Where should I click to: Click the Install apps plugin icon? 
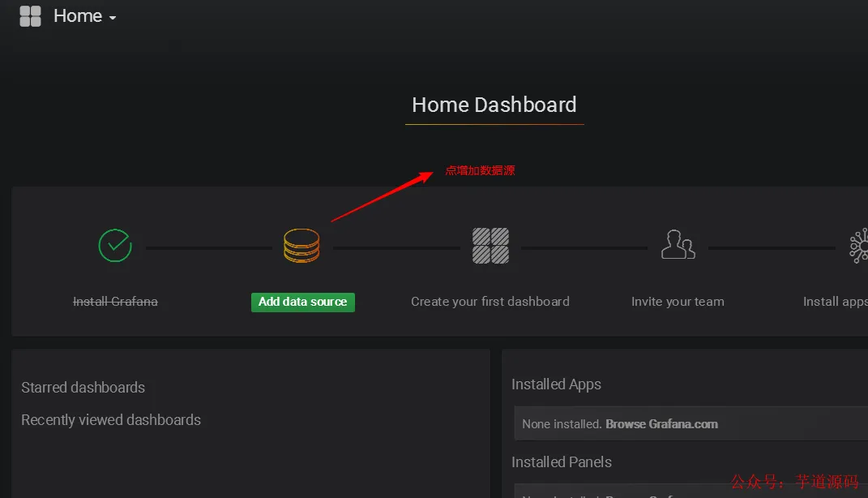click(x=858, y=246)
